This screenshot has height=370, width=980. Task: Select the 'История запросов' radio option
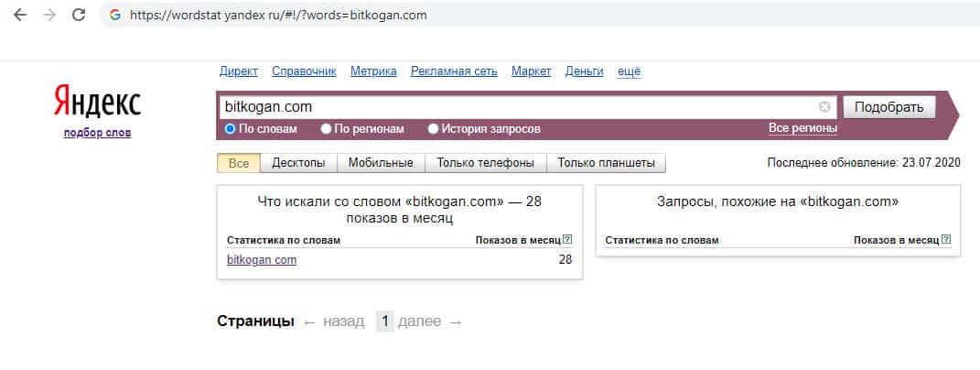click(x=433, y=129)
